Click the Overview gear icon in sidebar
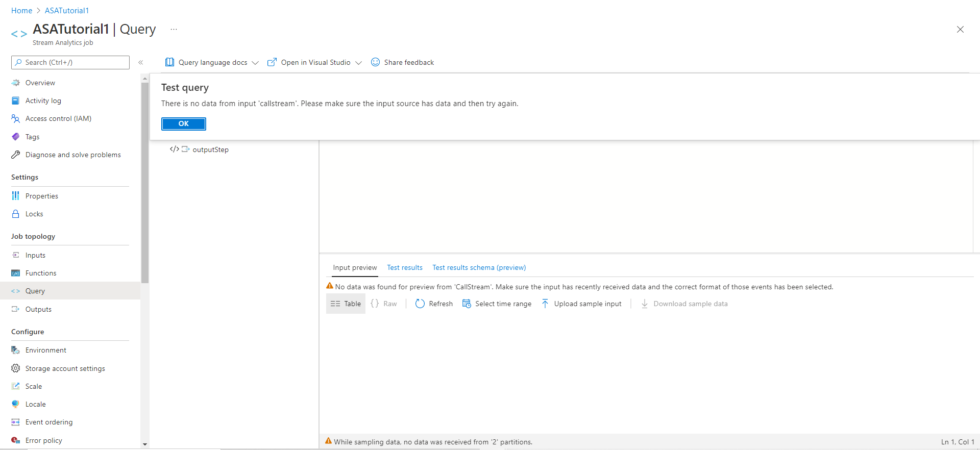This screenshot has width=980, height=450. 16,83
